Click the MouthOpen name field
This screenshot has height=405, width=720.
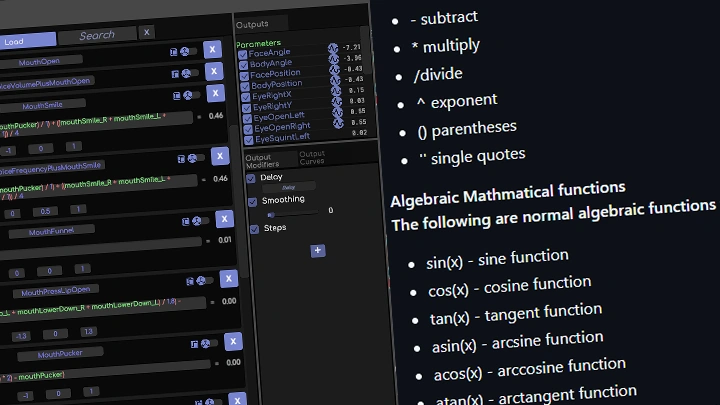[40, 62]
